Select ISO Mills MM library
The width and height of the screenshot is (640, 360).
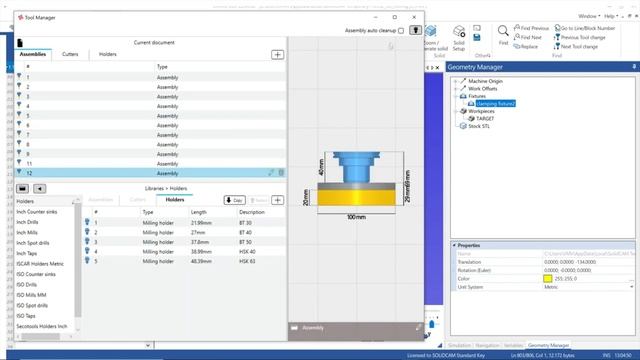pyautogui.click(x=31, y=295)
